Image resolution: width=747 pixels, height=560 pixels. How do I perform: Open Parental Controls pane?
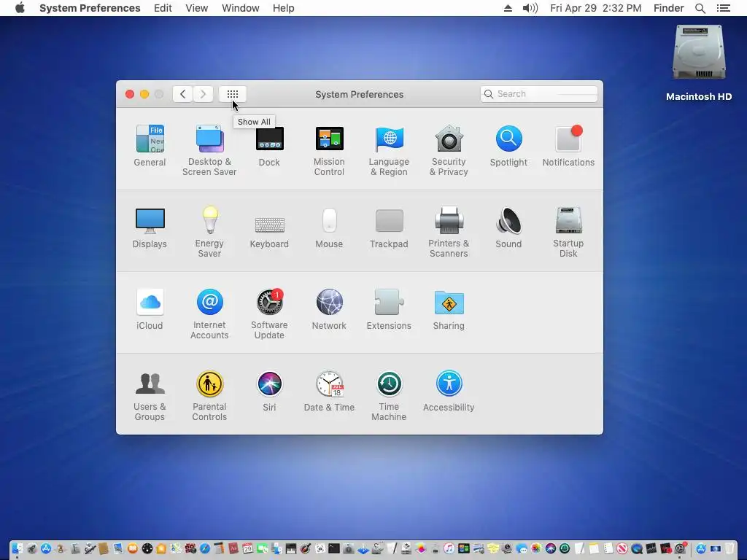[x=209, y=396]
